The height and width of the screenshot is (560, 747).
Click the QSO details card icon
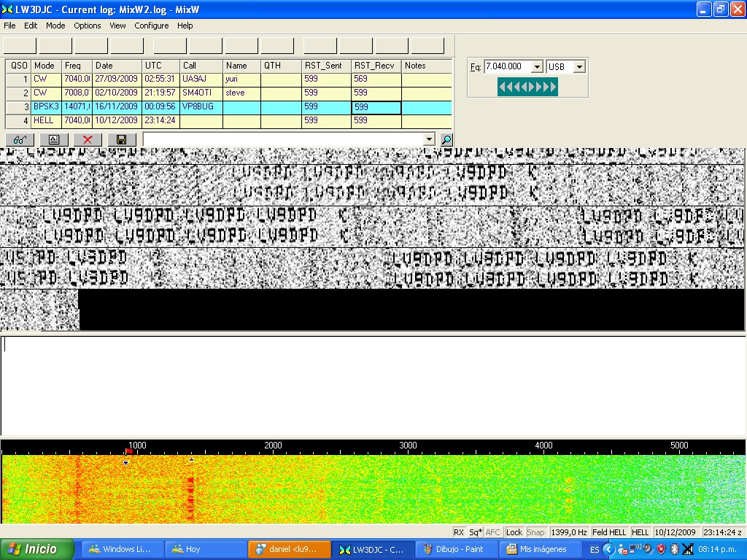point(54,139)
